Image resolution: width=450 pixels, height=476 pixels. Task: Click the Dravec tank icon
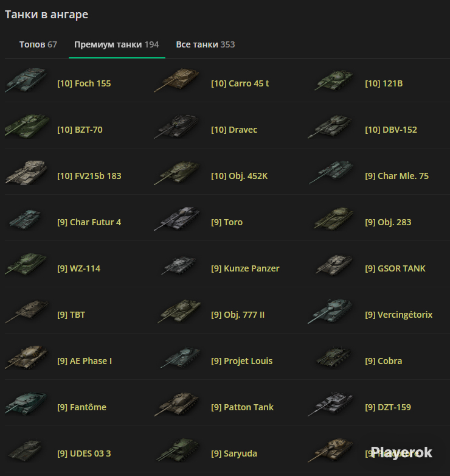tap(178, 126)
